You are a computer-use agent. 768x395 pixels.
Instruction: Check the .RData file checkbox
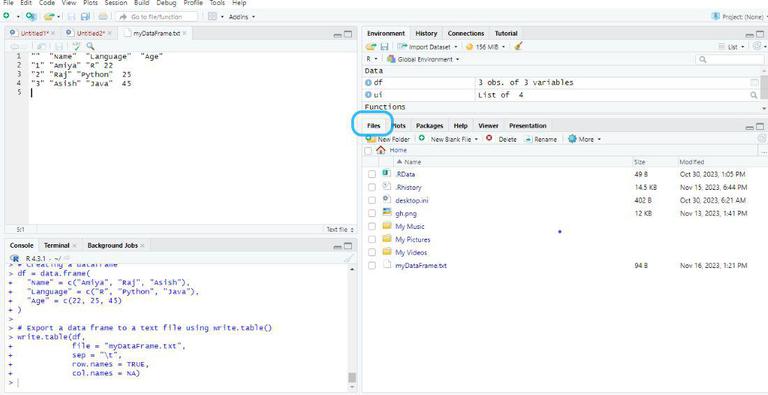(x=372, y=174)
